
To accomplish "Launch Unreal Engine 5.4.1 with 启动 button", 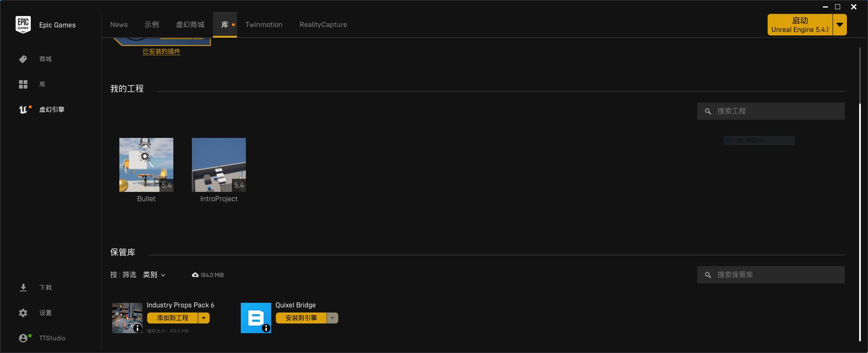I will 800,25.
